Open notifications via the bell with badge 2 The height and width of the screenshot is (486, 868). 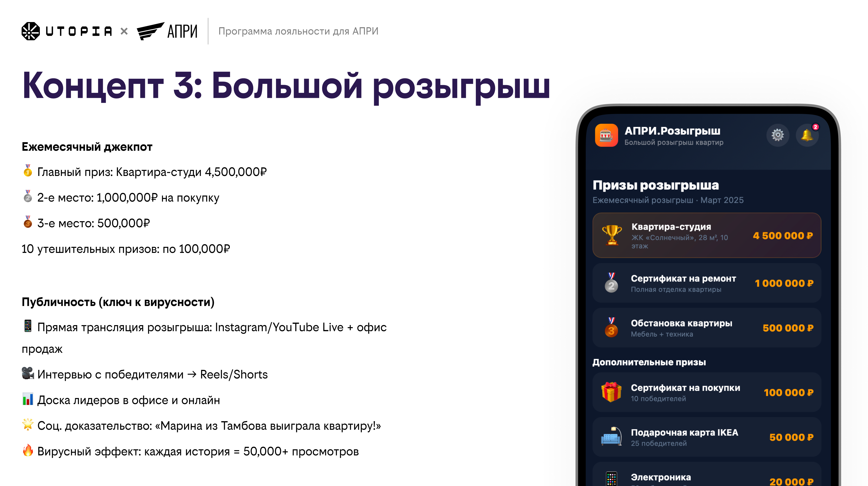click(x=807, y=135)
